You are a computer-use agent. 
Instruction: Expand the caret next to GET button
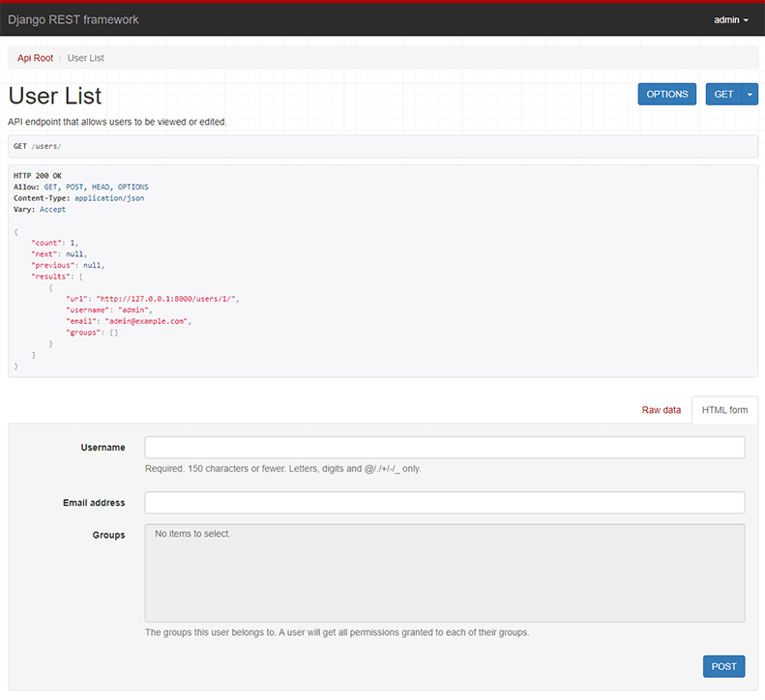pos(750,94)
